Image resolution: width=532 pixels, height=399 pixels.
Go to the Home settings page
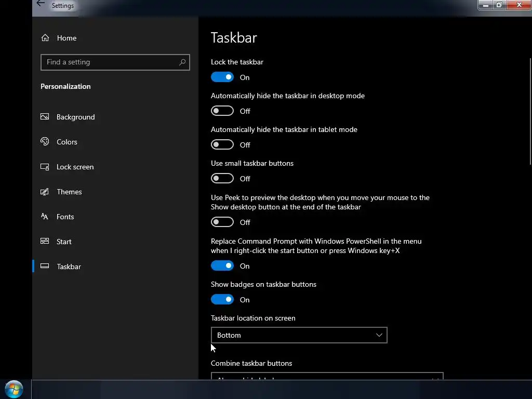pos(66,38)
